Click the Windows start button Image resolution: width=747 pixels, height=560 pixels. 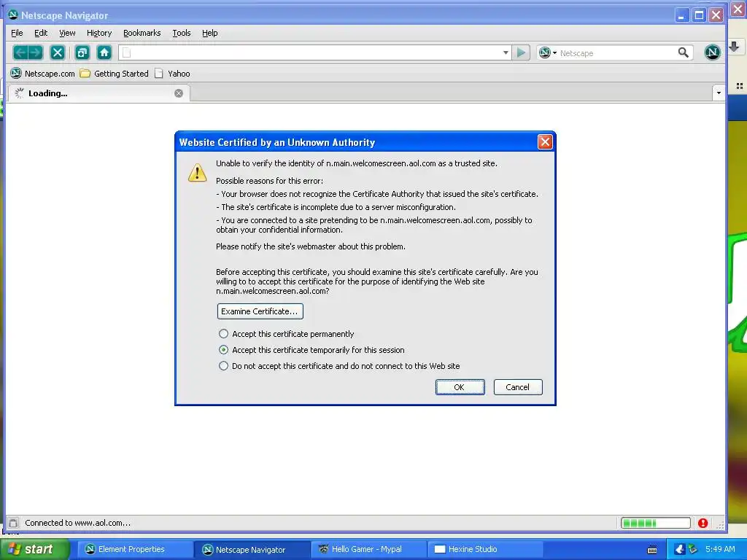pyautogui.click(x=35, y=549)
